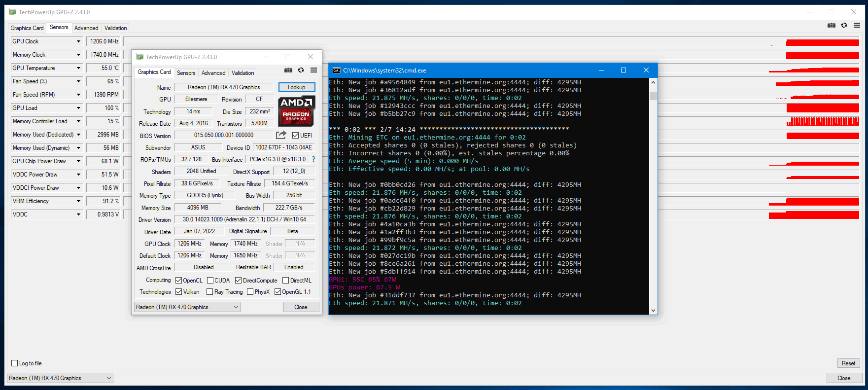
Task: Select Sensors tab in back window
Action: pyautogui.click(x=59, y=27)
